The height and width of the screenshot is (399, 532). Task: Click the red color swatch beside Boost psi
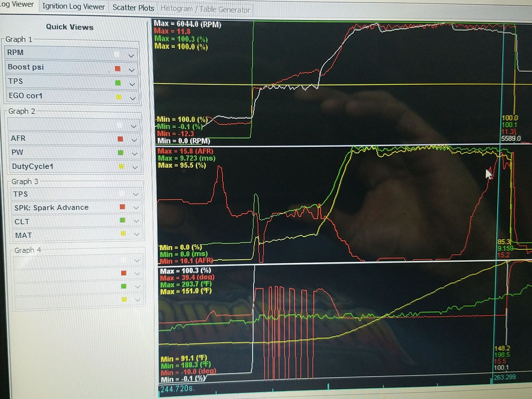point(118,69)
